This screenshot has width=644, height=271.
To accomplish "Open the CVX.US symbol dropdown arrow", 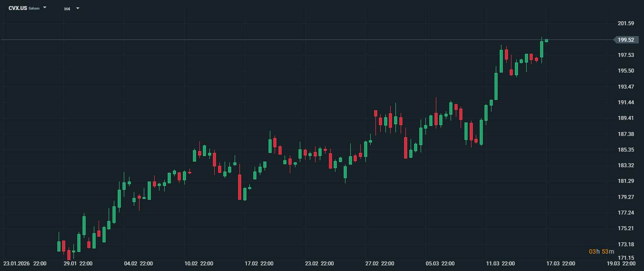I will pos(45,8).
